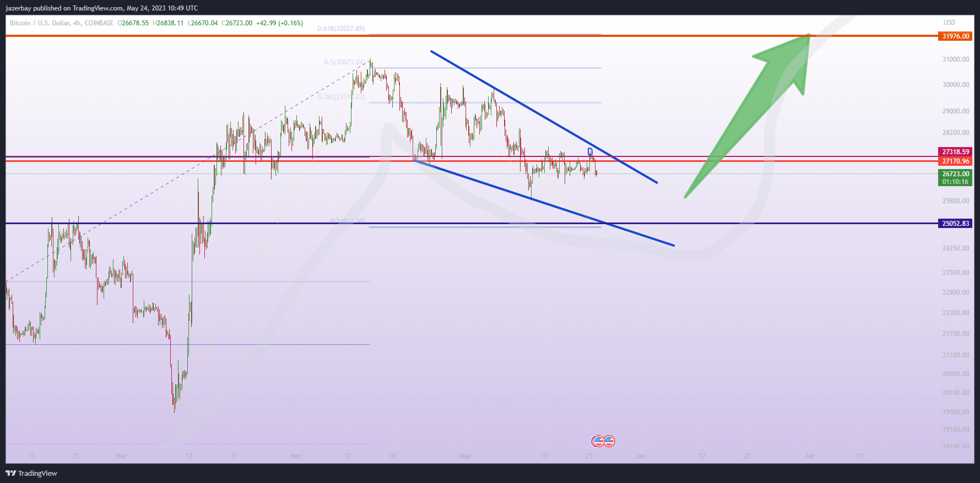Click the May label on time axis
980x483 pixels.
(x=465, y=456)
